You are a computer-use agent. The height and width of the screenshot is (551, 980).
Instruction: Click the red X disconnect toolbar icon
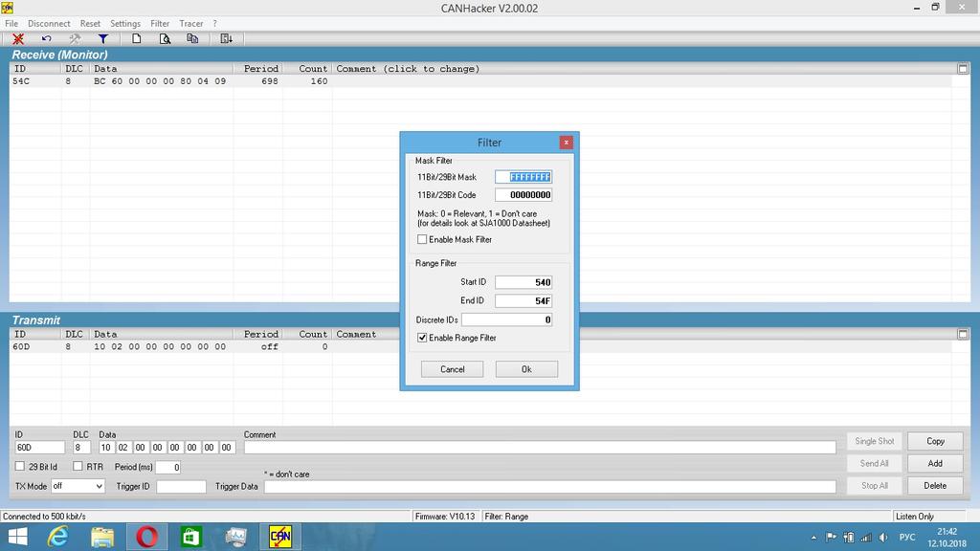point(17,39)
